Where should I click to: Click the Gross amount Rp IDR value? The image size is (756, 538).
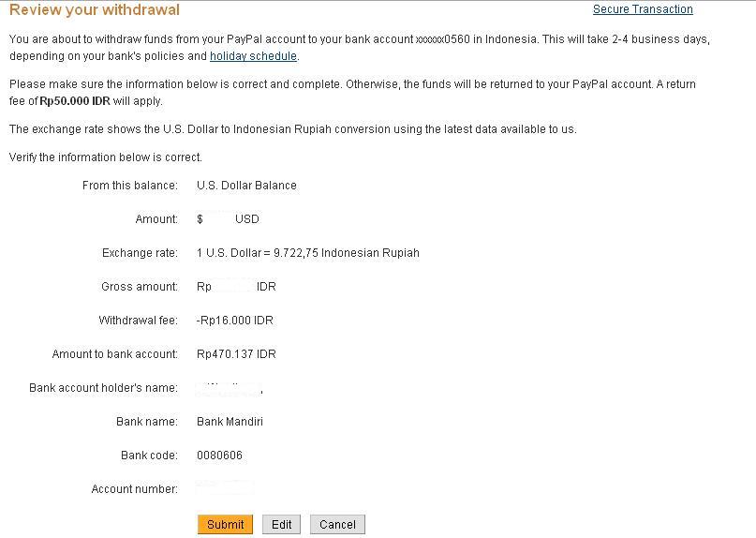click(x=236, y=287)
